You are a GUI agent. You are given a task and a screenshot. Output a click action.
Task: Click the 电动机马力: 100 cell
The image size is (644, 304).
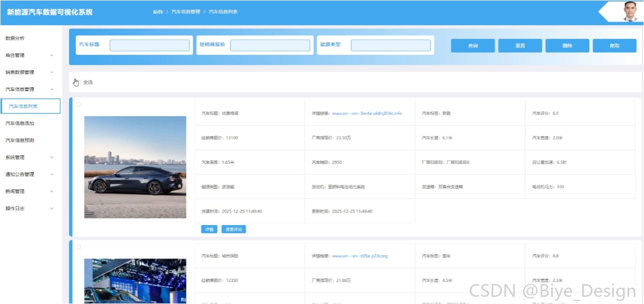pyautogui.click(x=580, y=187)
